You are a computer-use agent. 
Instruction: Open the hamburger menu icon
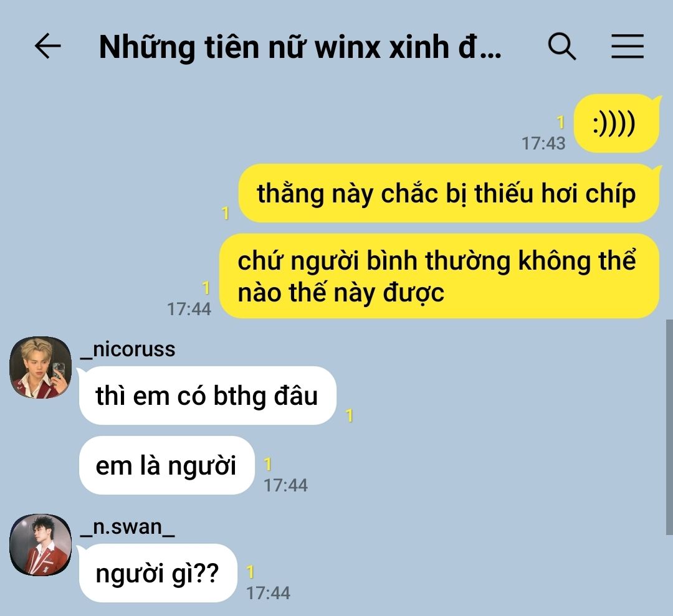pos(627,46)
